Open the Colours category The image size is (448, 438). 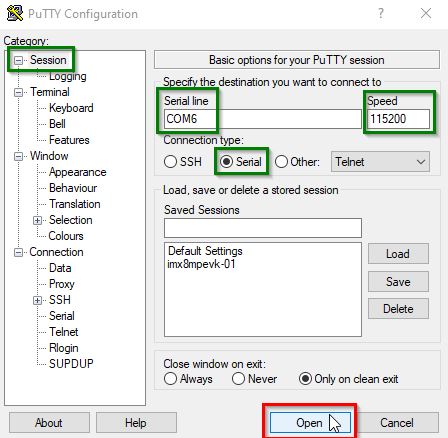click(66, 236)
